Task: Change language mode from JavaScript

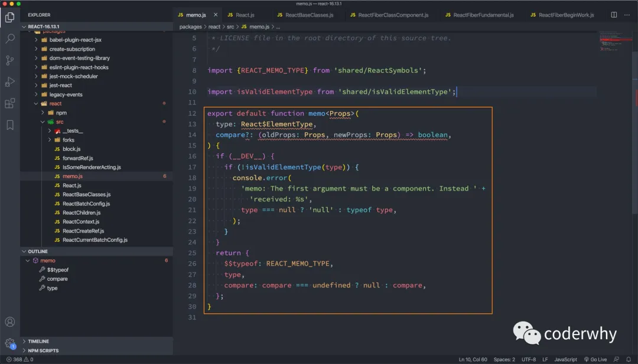Action: (x=565, y=359)
